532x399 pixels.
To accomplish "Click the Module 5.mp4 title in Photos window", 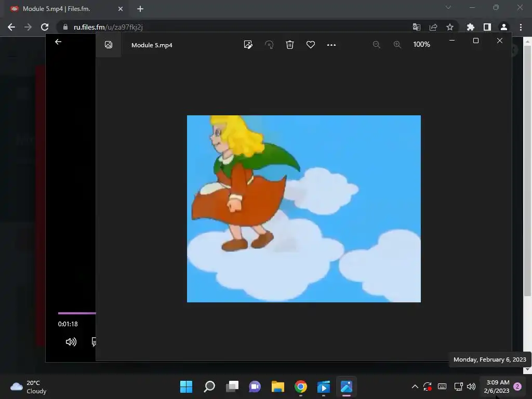I will 152,45.
